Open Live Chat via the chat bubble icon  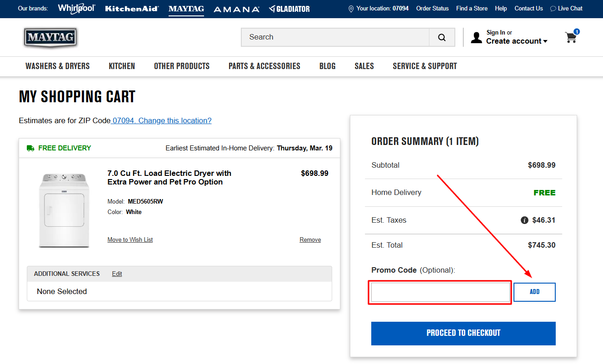(552, 8)
